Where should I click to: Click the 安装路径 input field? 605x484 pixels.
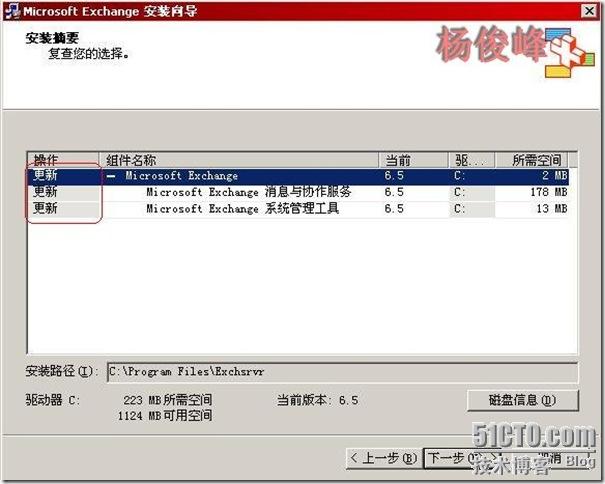342,372
